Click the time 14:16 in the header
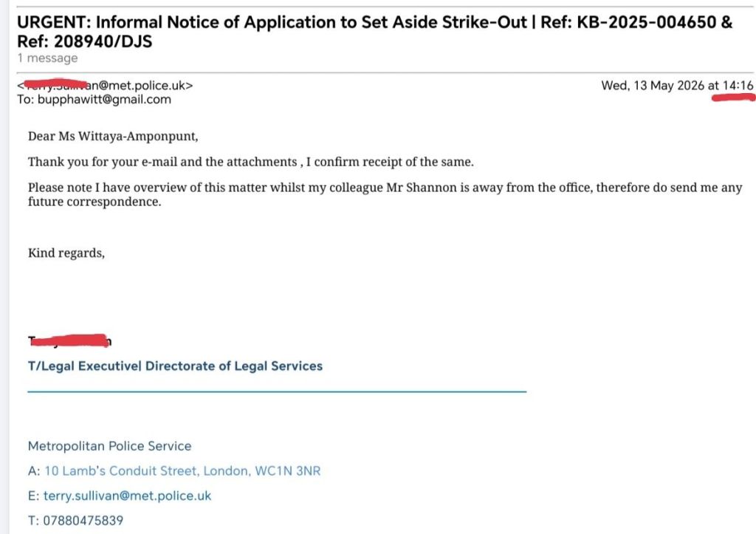 tap(738, 86)
